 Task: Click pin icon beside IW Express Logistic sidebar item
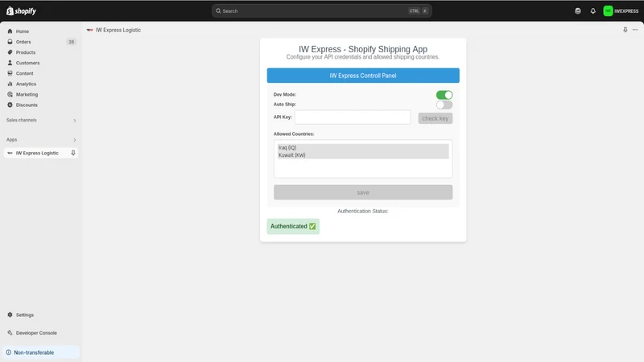pos(73,153)
